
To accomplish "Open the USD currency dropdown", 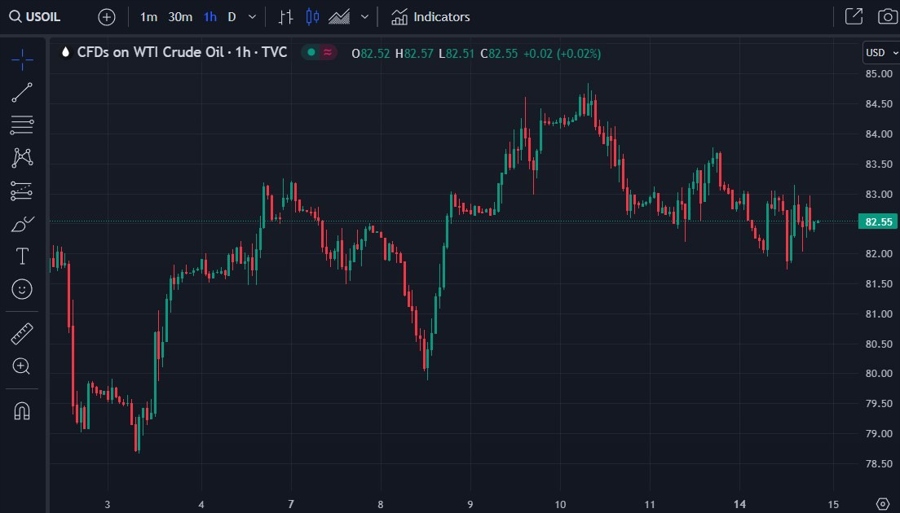I will coord(881,53).
